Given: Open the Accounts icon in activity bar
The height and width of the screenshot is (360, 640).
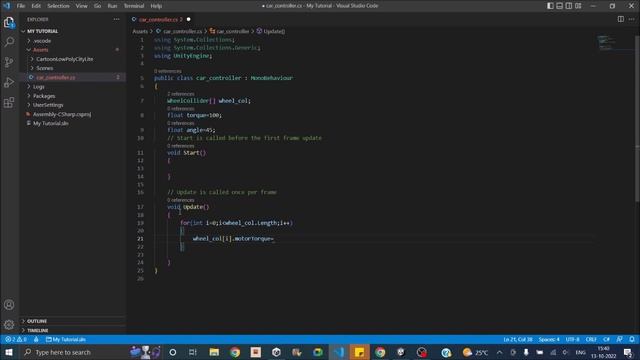Looking at the screenshot, I should pyautogui.click(x=9, y=305).
